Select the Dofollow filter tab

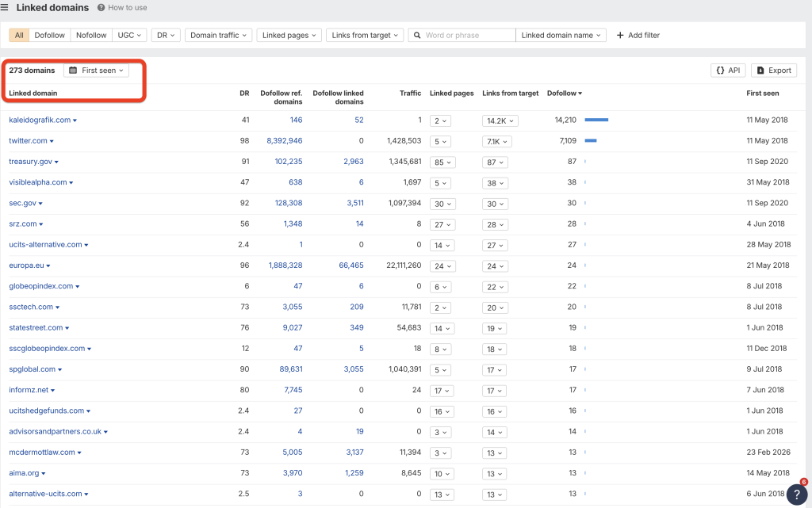(x=50, y=35)
